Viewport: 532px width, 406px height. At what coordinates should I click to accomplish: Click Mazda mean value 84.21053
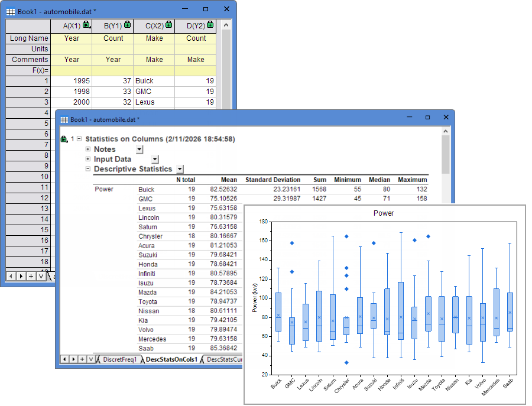click(x=223, y=292)
